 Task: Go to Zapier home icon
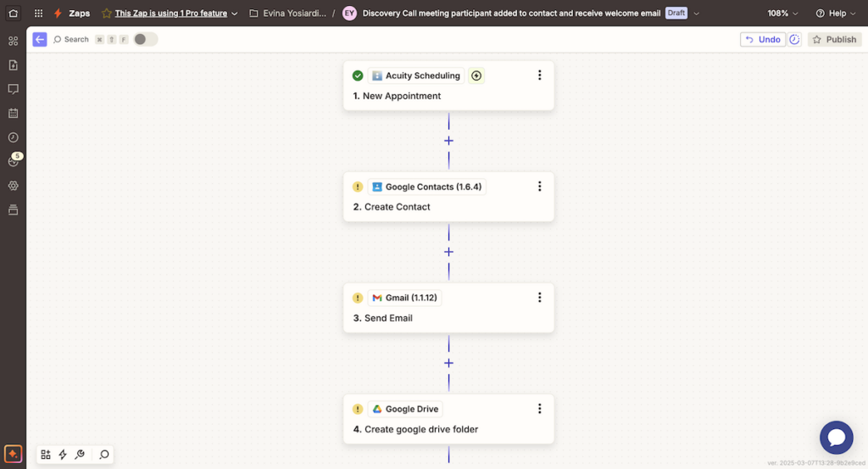14,14
